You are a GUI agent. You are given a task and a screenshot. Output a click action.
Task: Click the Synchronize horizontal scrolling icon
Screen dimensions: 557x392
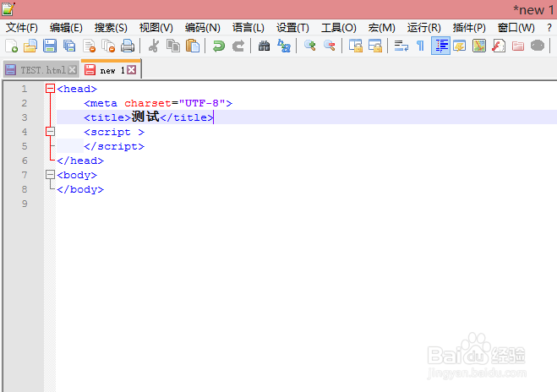click(375, 46)
